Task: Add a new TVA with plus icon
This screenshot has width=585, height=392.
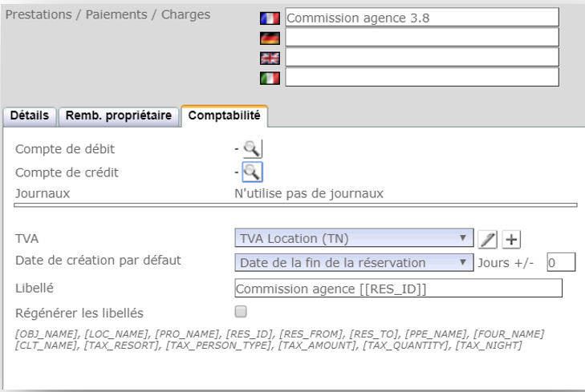Action: click(x=512, y=239)
